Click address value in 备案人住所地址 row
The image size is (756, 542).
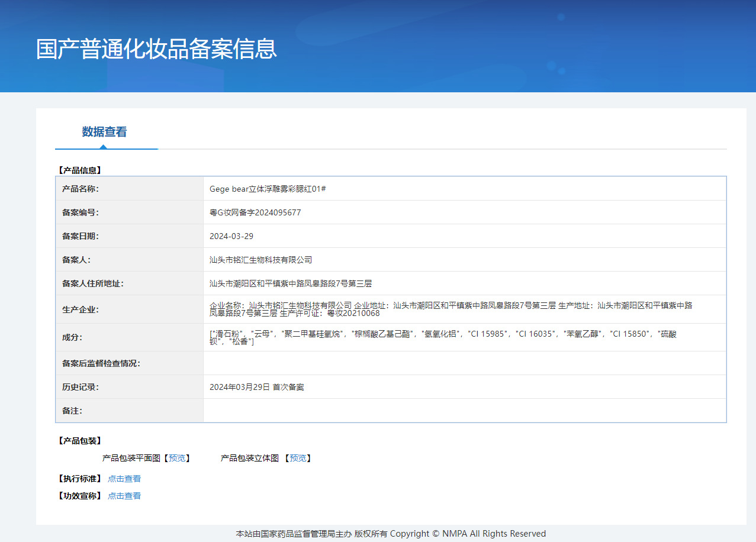point(291,283)
